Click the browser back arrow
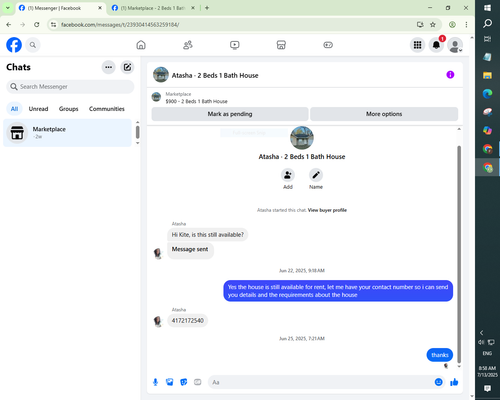 pos(9,25)
